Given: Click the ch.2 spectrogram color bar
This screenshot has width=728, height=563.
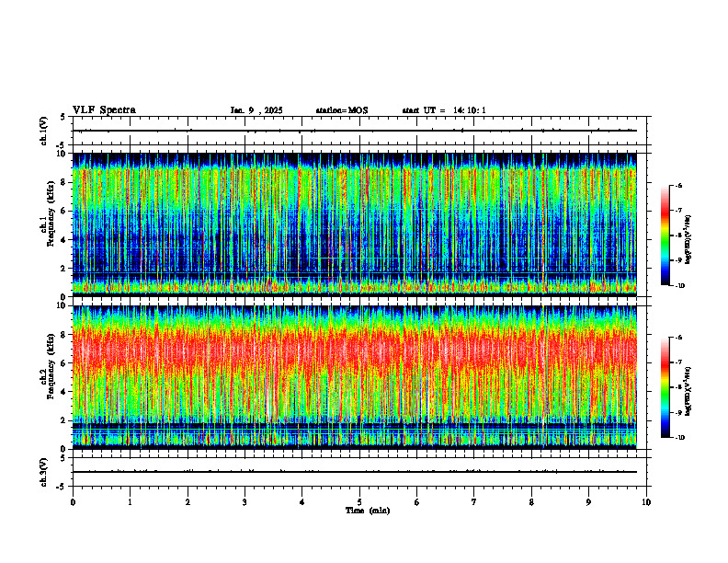Looking at the screenshot, I should click(x=665, y=387).
